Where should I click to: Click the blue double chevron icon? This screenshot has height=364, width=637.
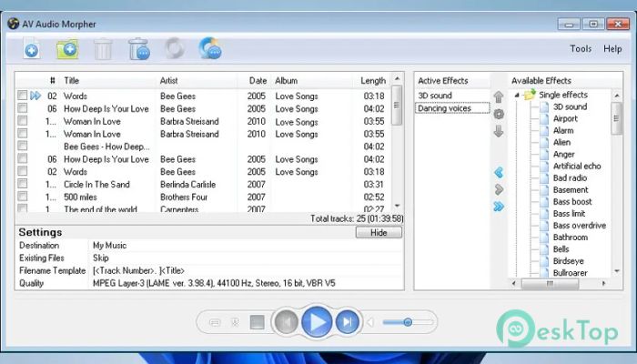coord(499,207)
